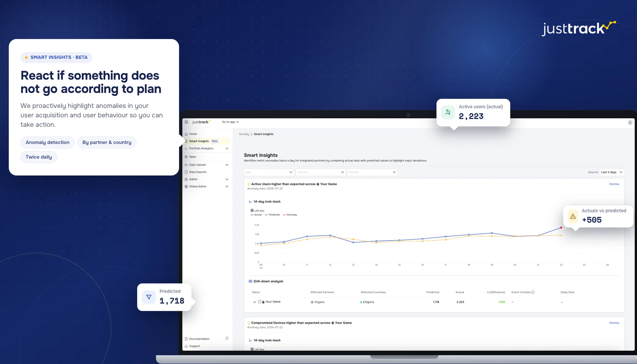Dismiss the Active Users anomaly card
The image size is (637, 364).
pyautogui.click(x=614, y=184)
